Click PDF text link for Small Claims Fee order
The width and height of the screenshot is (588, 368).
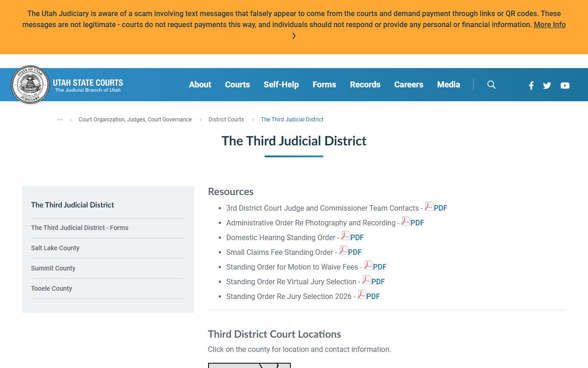355,252
